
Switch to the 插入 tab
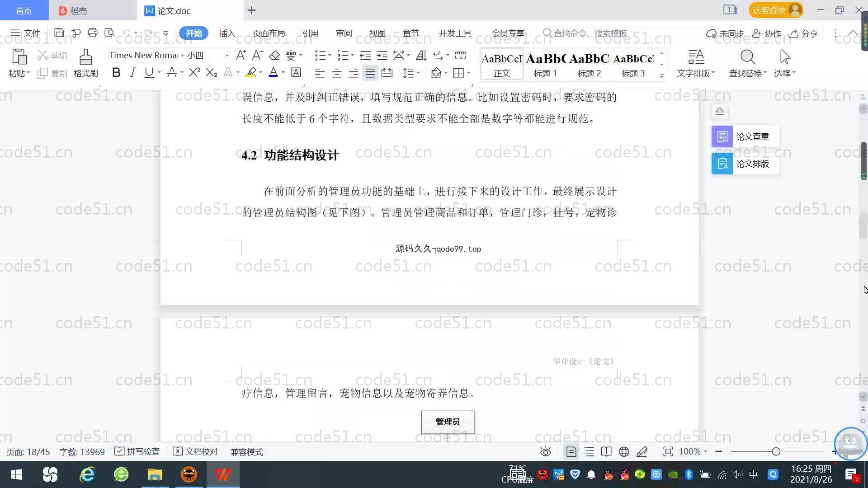coord(227,33)
